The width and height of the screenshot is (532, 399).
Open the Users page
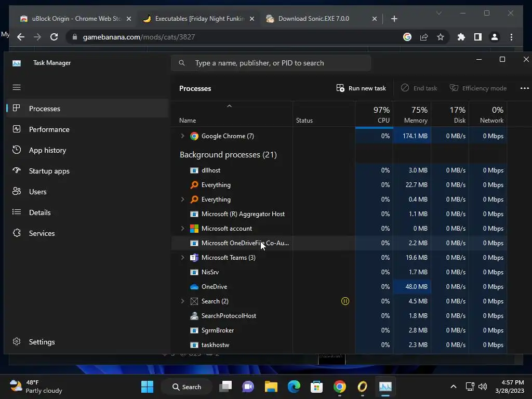click(87, 192)
